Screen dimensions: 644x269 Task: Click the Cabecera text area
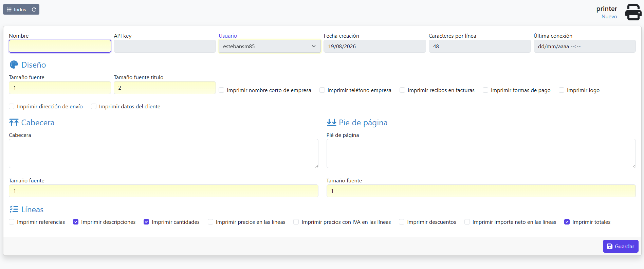click(x=164, y=154)
